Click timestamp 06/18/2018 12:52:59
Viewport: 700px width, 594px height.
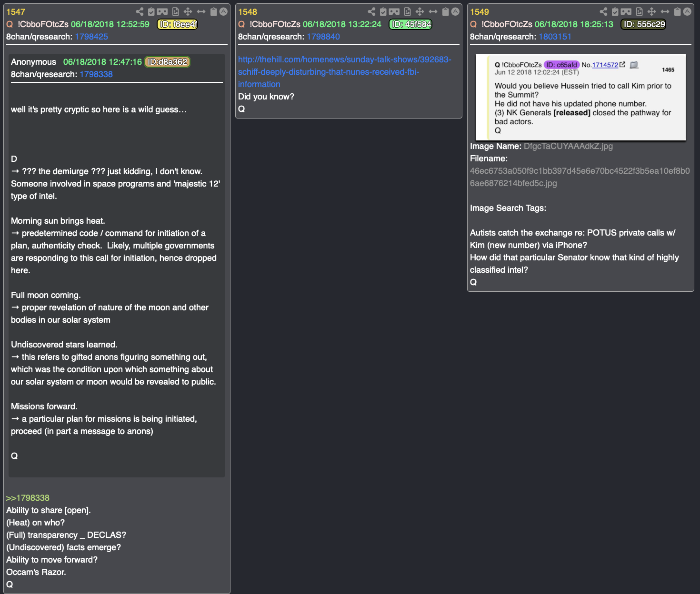pyautogui.click(x=110, y=24)
